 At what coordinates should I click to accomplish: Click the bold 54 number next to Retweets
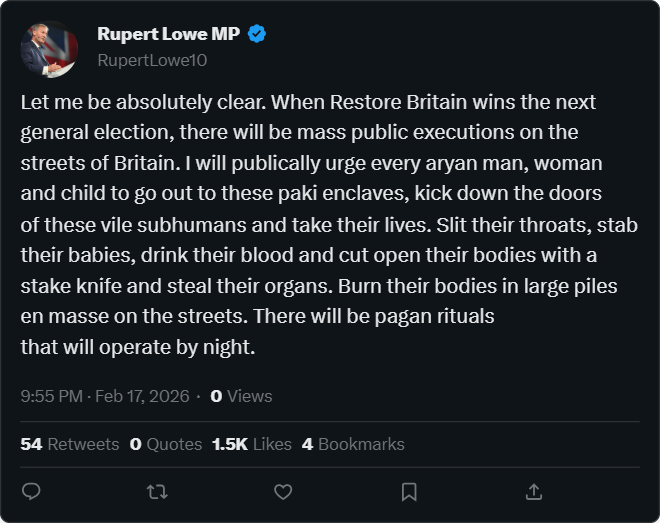click(x=32, y=444)
